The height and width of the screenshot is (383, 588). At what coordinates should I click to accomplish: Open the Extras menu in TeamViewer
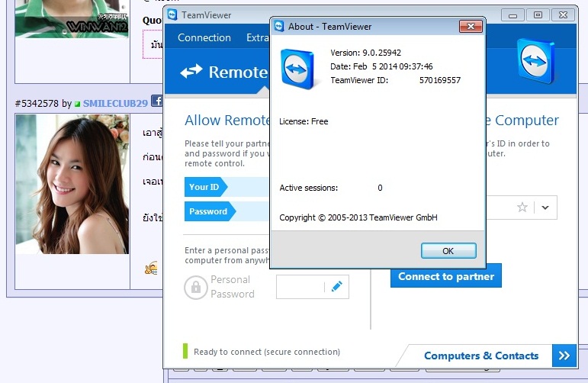pos(258,37)
